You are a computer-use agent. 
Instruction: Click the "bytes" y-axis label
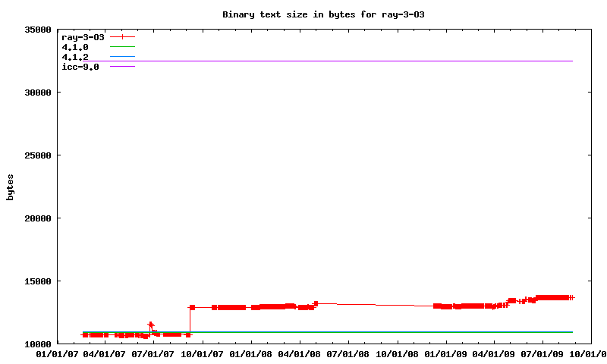11,187
